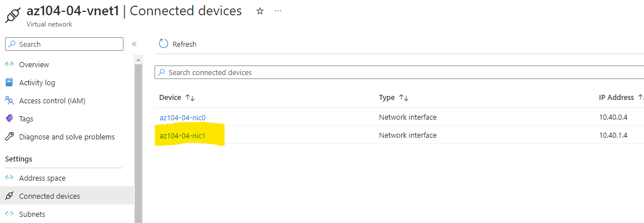The height and width of the screenshot is (223, 644).
Task: Click Network interface type for nic0 row
Action: point(407,117)
